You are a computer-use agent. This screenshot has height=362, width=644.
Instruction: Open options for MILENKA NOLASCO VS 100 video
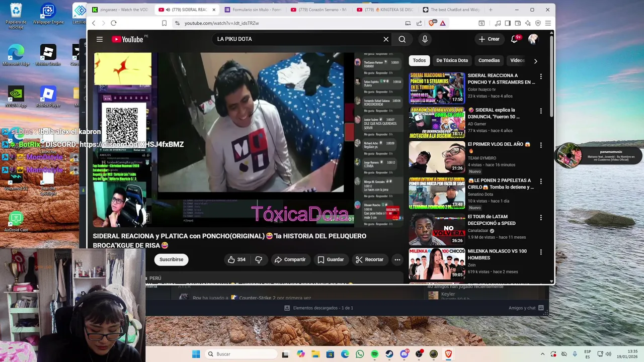pyautogui.click(x=541, y=252)
